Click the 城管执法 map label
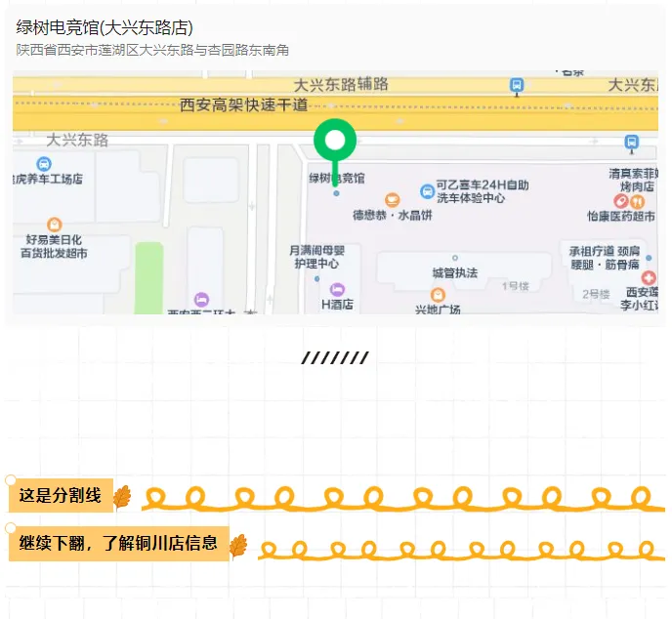The image size is (672, 619). (454, 272)
